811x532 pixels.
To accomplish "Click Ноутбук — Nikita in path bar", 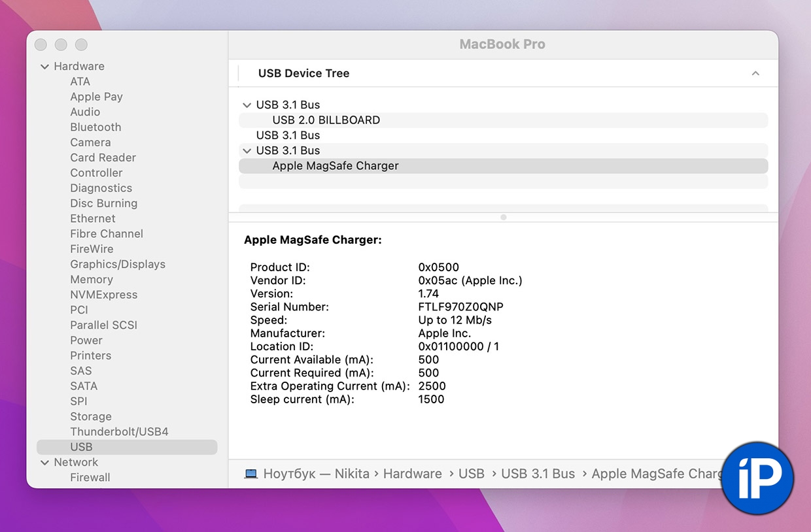I will [x=316, y=474].
